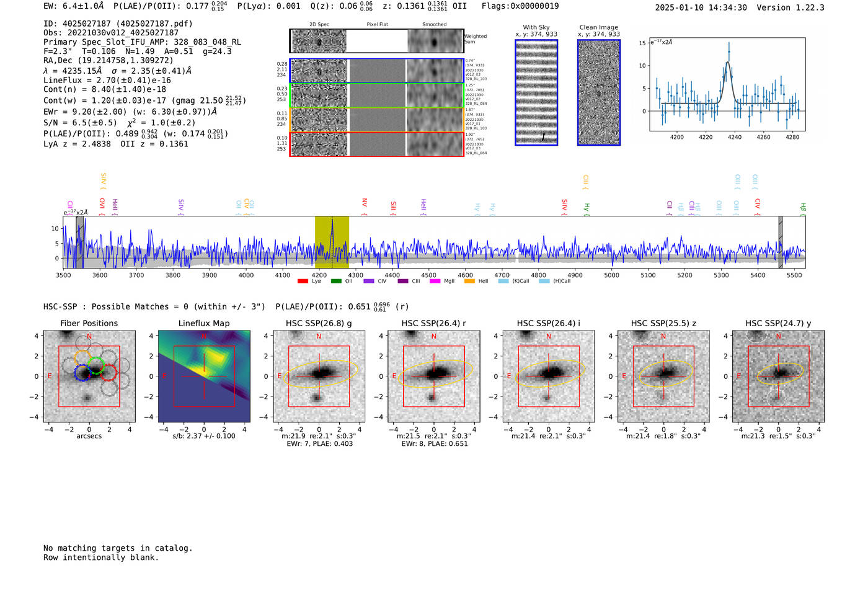
Task: Click the Flags:0x00000019 header text
Action: pos(520,6)
